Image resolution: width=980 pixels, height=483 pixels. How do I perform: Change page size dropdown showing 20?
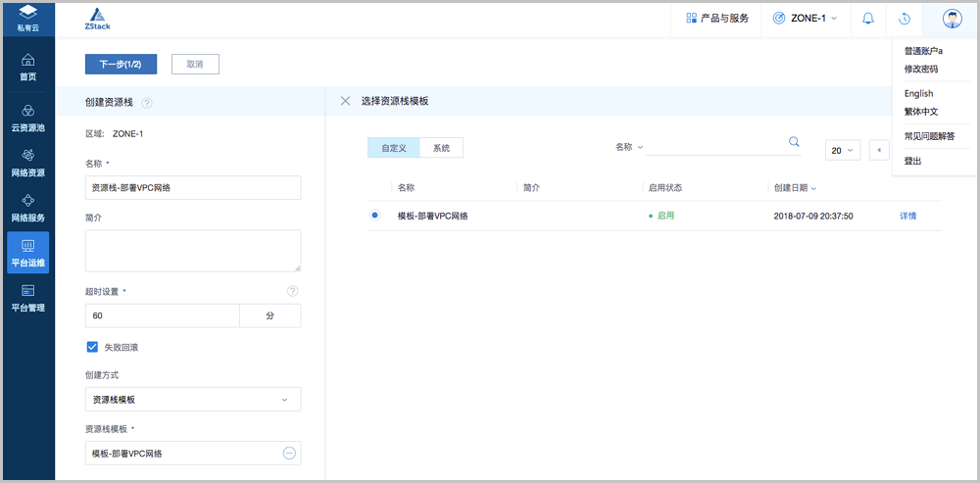point(844,150)
